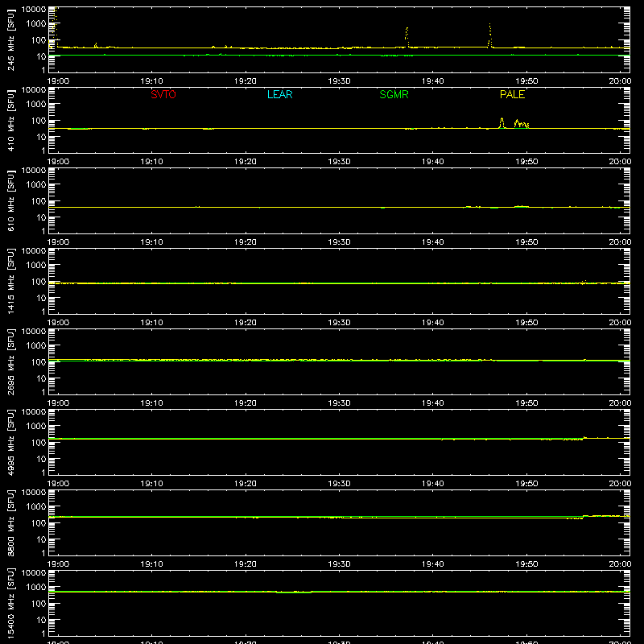Click the 10 tick label on the 2695 MHz axis

tap(41, 378)
